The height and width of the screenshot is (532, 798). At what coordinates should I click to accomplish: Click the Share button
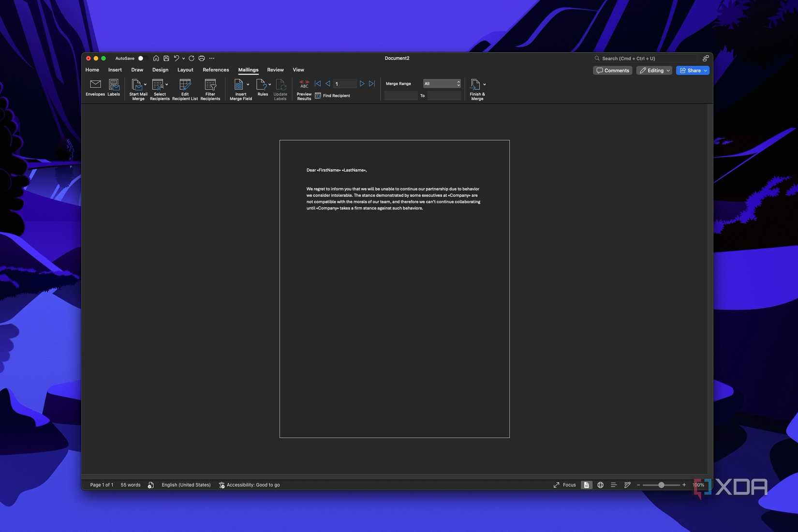692,70
